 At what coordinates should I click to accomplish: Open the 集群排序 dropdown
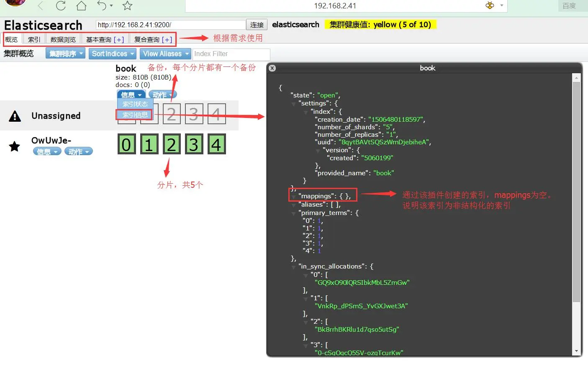[x=65, y=54]
